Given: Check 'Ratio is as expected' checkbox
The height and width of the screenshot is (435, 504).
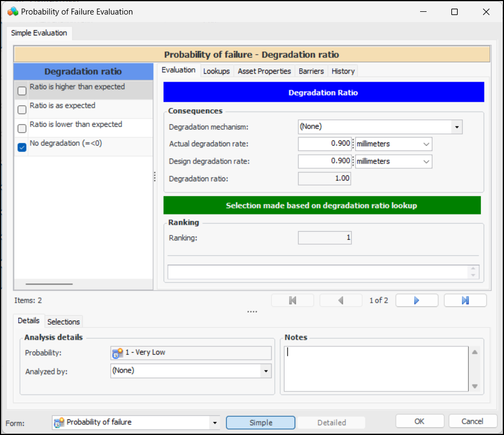Looking at the screenshot, I should 22,110.
